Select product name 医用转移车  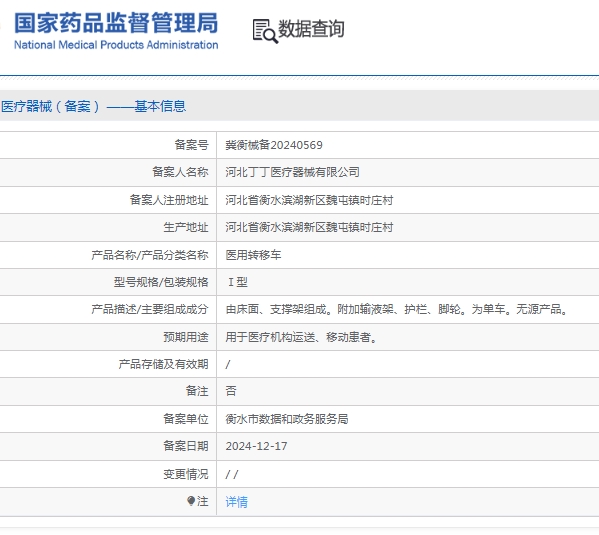253,255
